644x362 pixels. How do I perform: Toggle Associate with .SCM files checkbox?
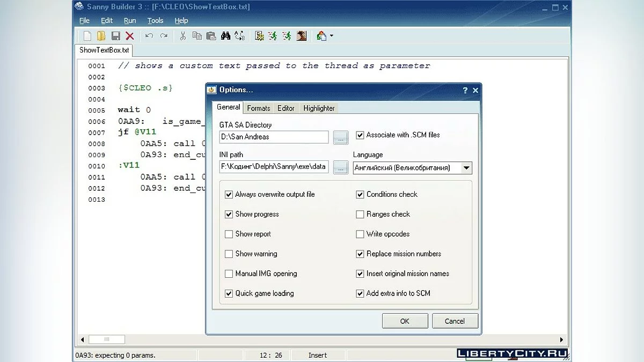(360, 135)
